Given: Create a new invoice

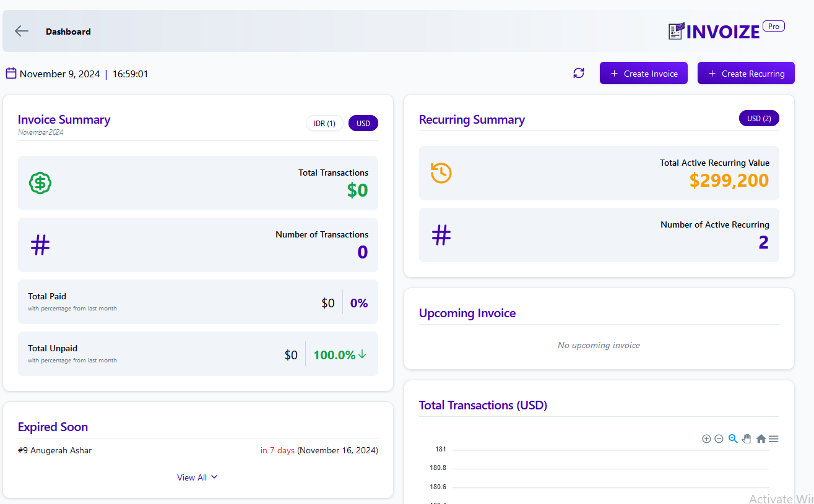Looking at the screenshot, I should 643,72.
